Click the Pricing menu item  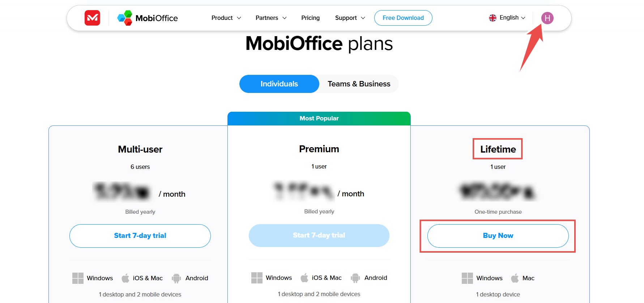310,18
